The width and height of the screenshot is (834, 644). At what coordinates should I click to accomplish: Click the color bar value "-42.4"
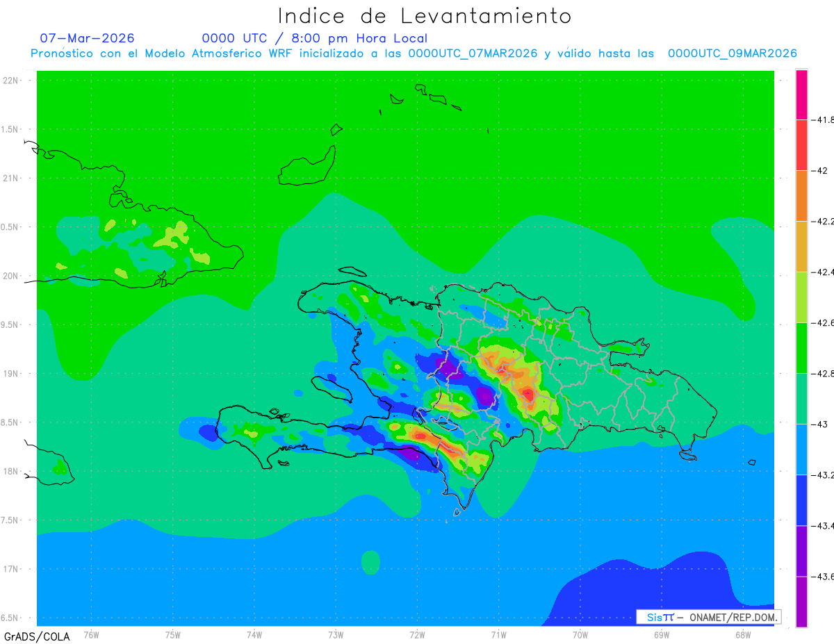click(824, 272)
